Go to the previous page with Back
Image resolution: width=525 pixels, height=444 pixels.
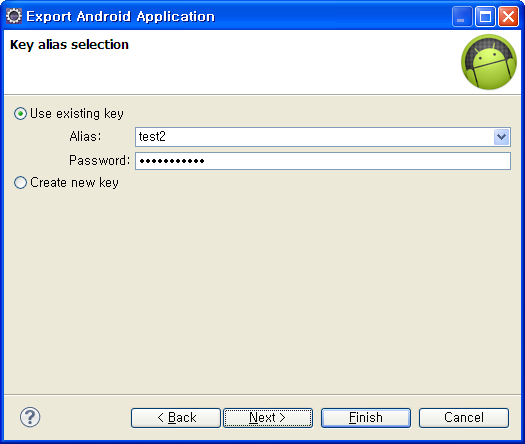click(x=176, y=418)
